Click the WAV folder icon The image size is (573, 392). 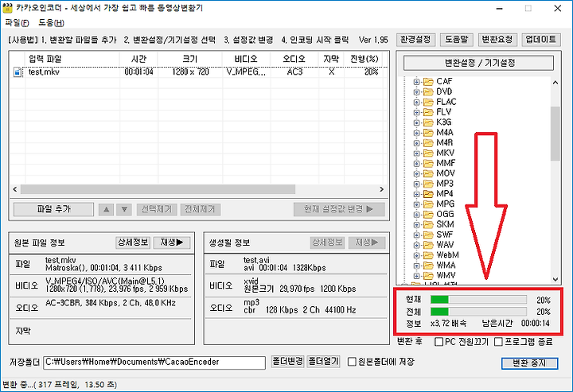click(x=428, y=245)
